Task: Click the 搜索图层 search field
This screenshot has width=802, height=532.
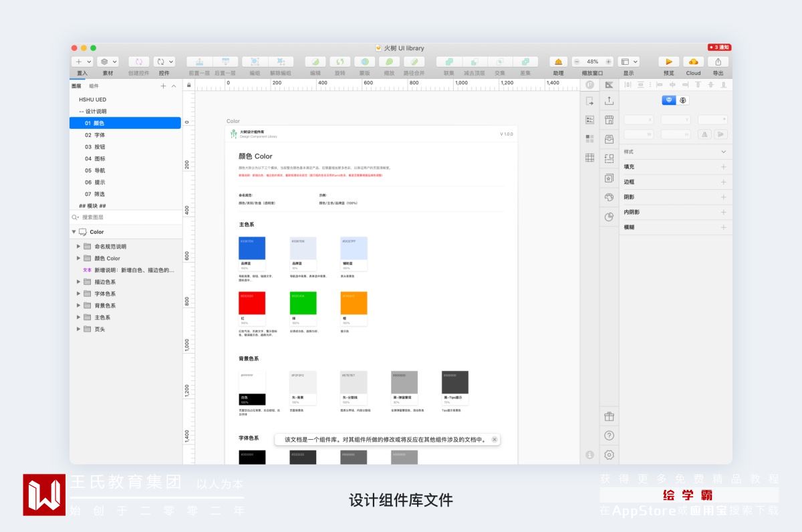Action: 125,217
